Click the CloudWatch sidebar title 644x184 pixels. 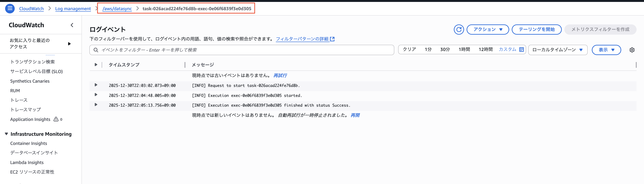(26, 25)
